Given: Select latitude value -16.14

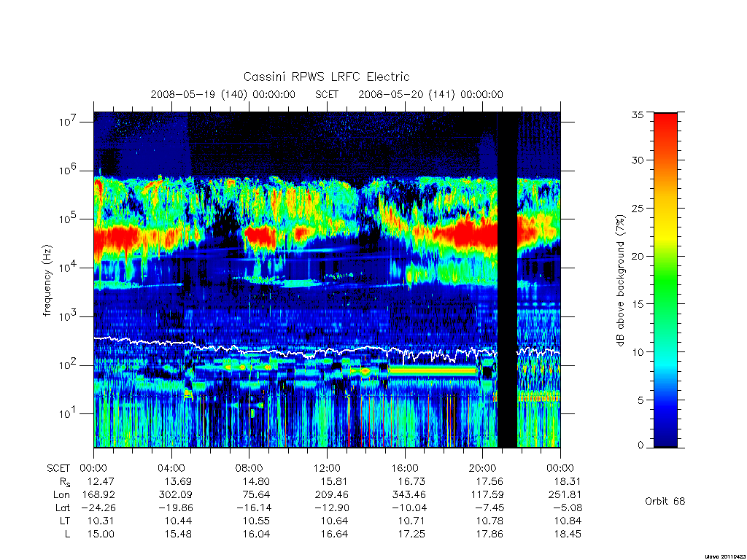Looking at the screenshot, I should pyautogui.click(x=253, y=507).
